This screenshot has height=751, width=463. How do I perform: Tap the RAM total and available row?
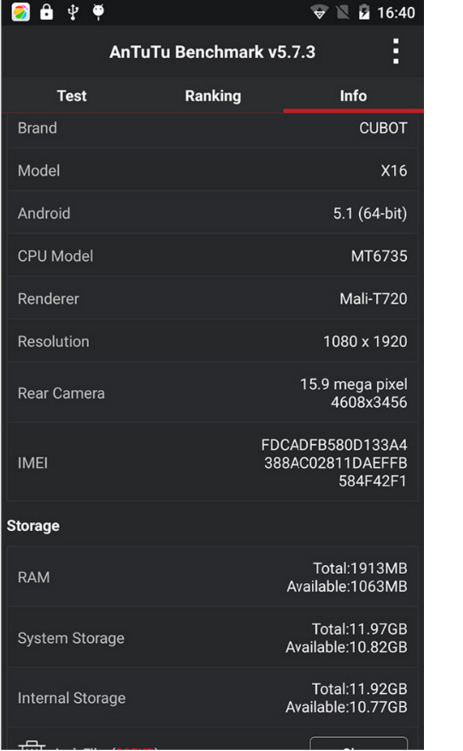[213, 577]
